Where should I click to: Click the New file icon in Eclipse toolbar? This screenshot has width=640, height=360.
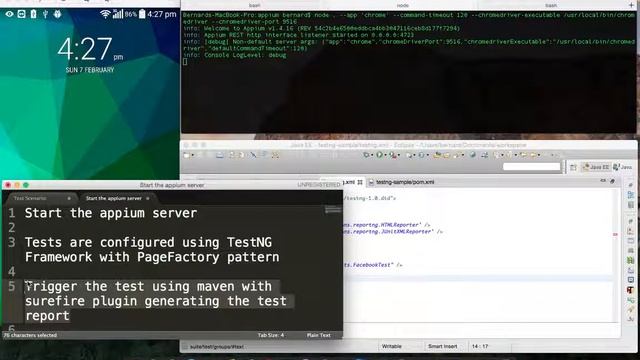coord(187,155)
